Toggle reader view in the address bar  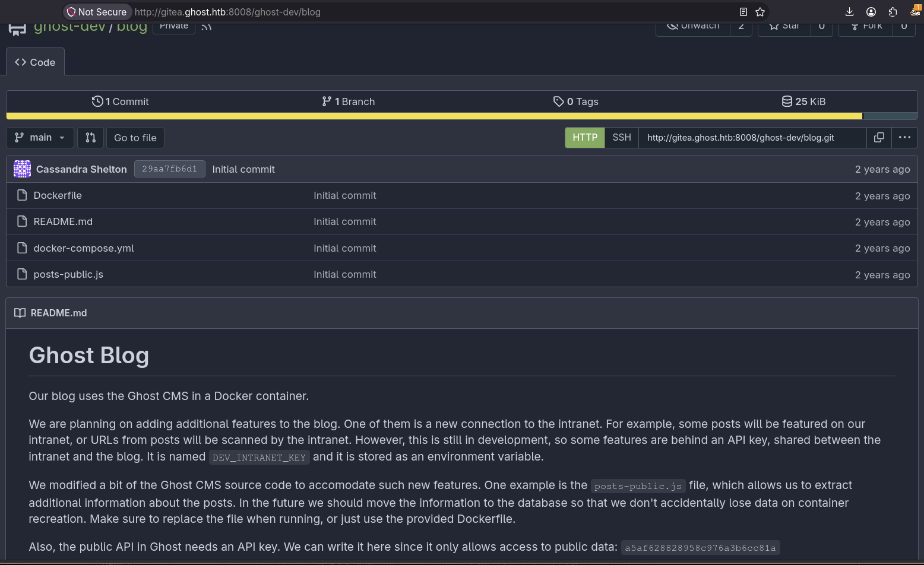click(743, 12)
